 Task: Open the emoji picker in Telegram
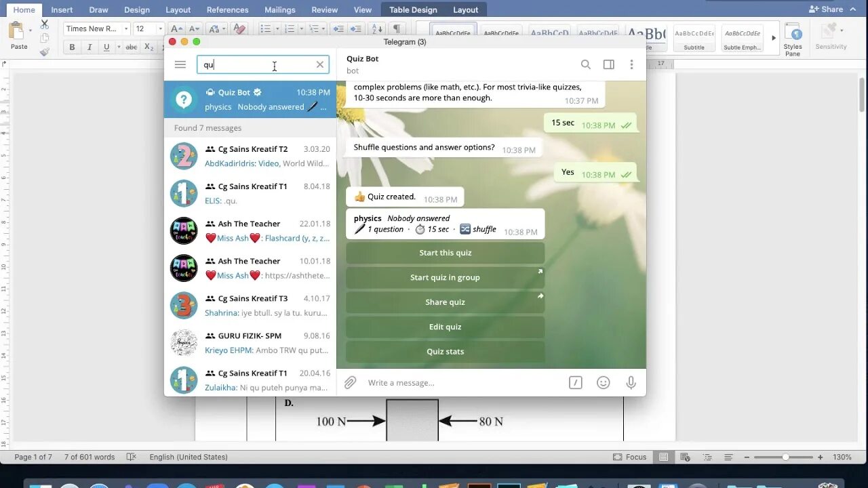(x=604, y=382)
